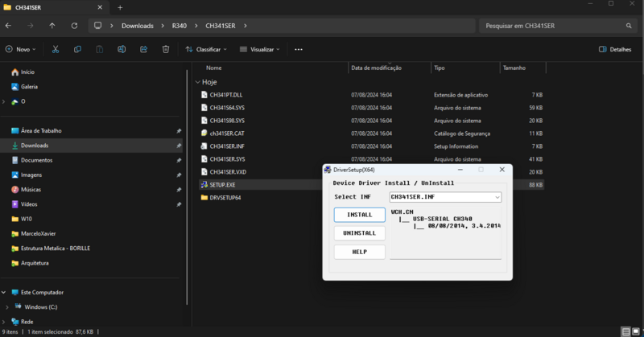Click the Share icon in toolbar
This screenshot has height=337, width=644.
pyautogui.click(x=143, y=49)
